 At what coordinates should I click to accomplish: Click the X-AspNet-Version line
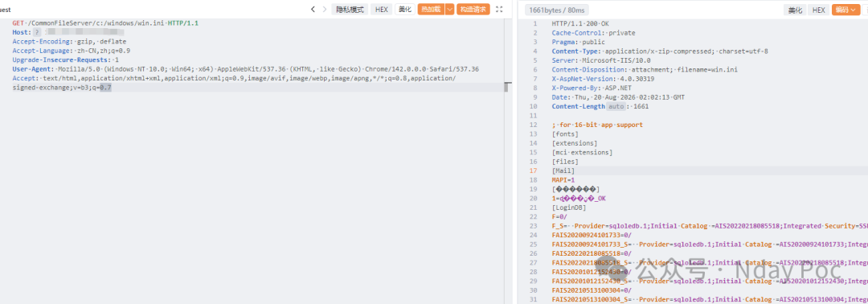point(602,79)
